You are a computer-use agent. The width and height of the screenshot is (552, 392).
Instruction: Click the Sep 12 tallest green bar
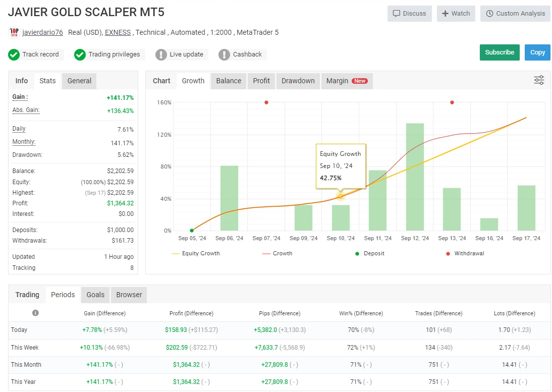[415, 177]
